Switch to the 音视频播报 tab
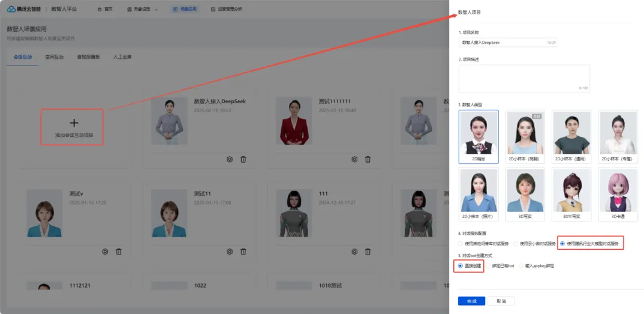The width and height of the screenshot is (644, 314). [x=88, y=57]
